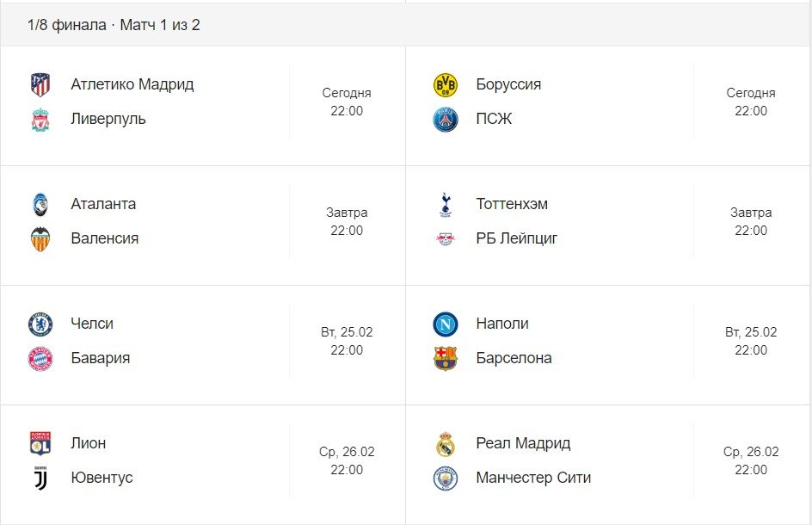Click the Barcelona club crest
The height and width of the screenshot is (525, 812).
446,359
